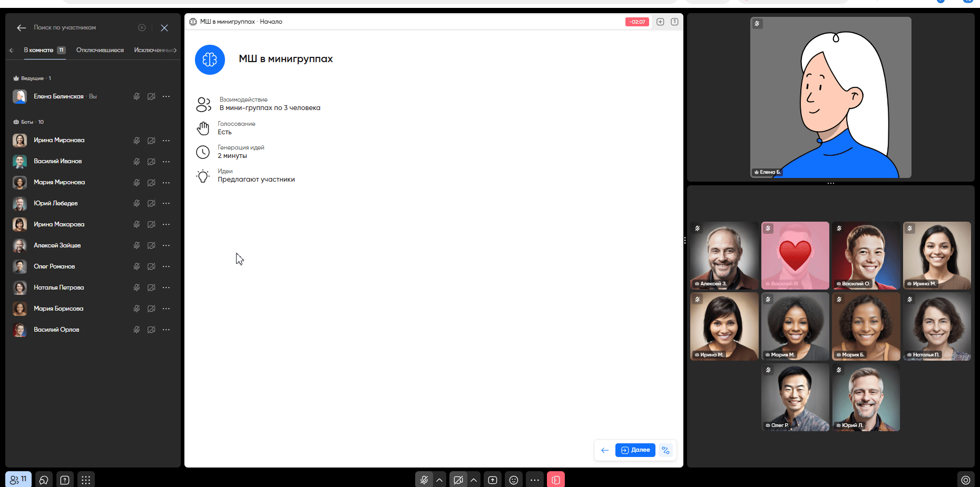Switch to the 'В комнате' tab

point(44,50)
